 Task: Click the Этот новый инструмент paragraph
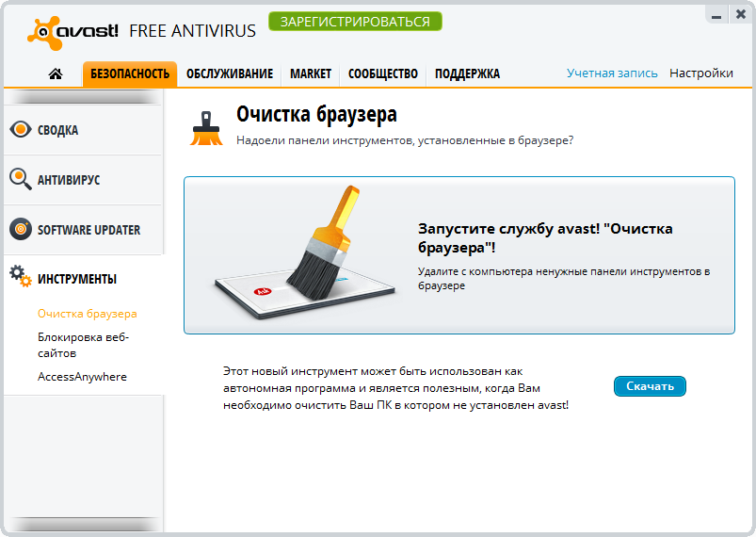coord(395,388)
